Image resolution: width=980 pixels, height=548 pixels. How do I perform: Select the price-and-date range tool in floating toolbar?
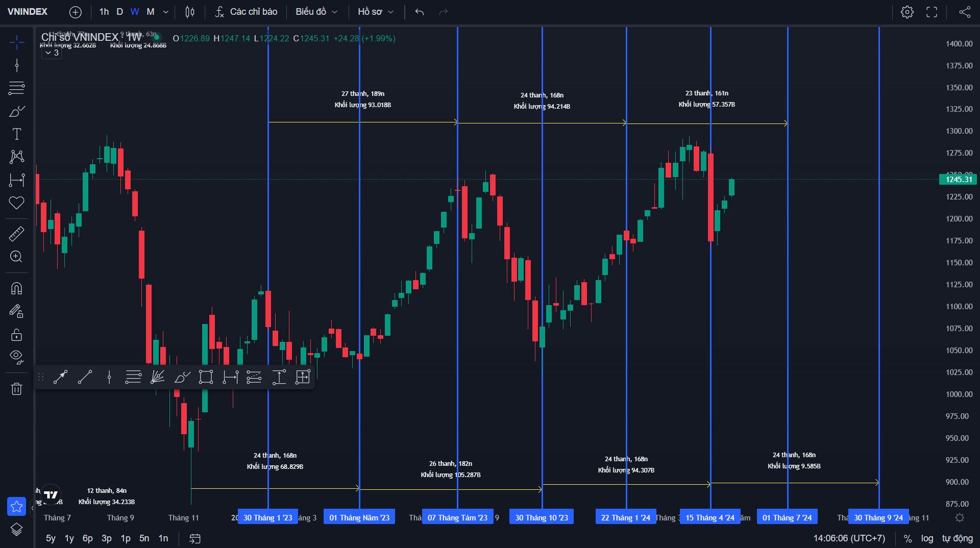point(254,377)
